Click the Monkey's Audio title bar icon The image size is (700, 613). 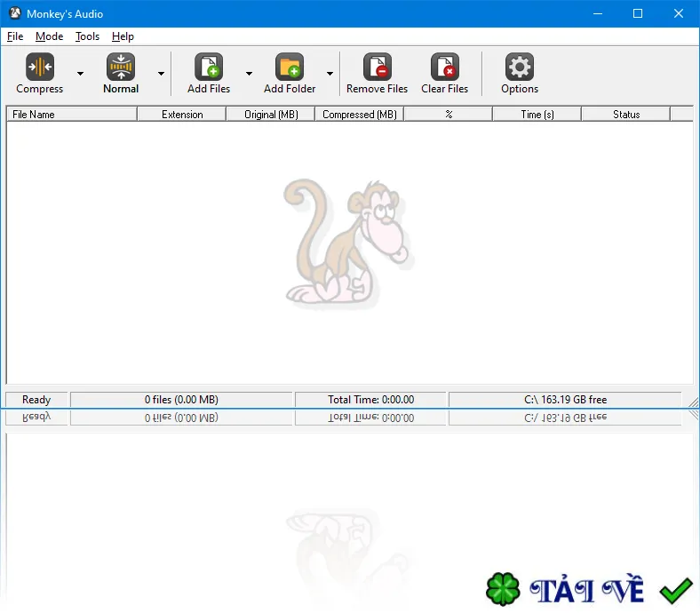point(15,13)
